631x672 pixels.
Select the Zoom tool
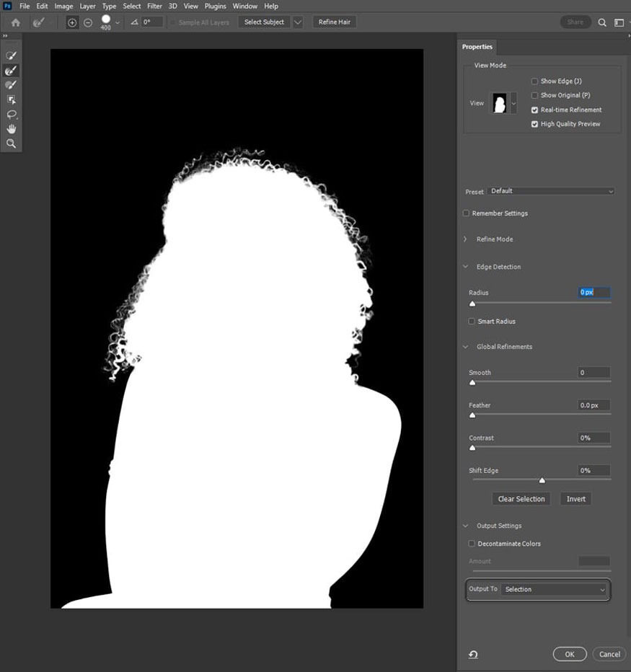point(11,143)
